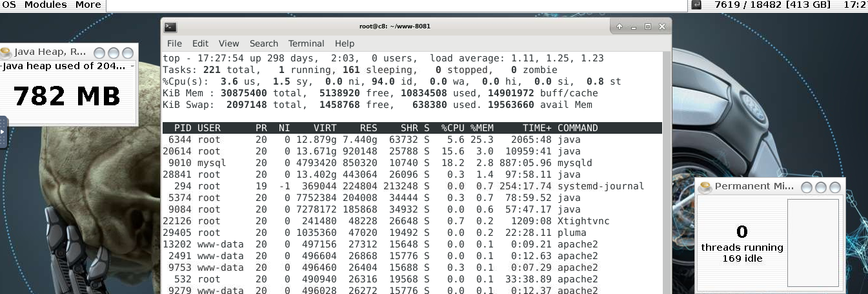868x294 pixels.
Task: Click the up-arrow button in the terminal title bar
Action: 620,26
